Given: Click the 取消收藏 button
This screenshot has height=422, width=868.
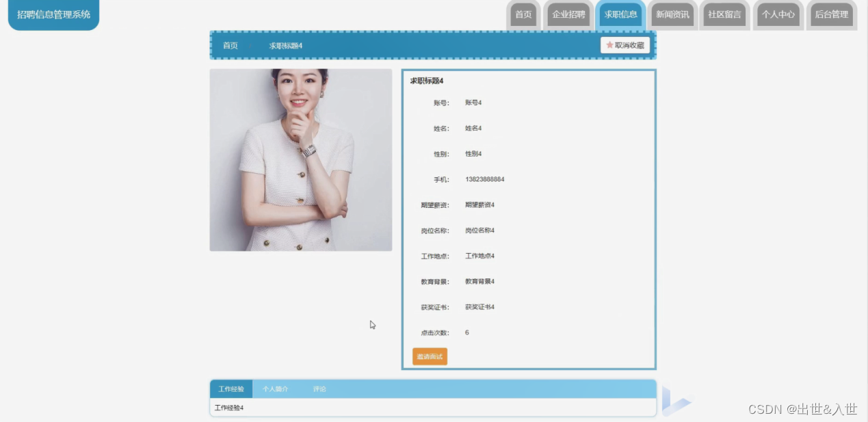Looking at the screenshot, I should (x=625, y=45).
